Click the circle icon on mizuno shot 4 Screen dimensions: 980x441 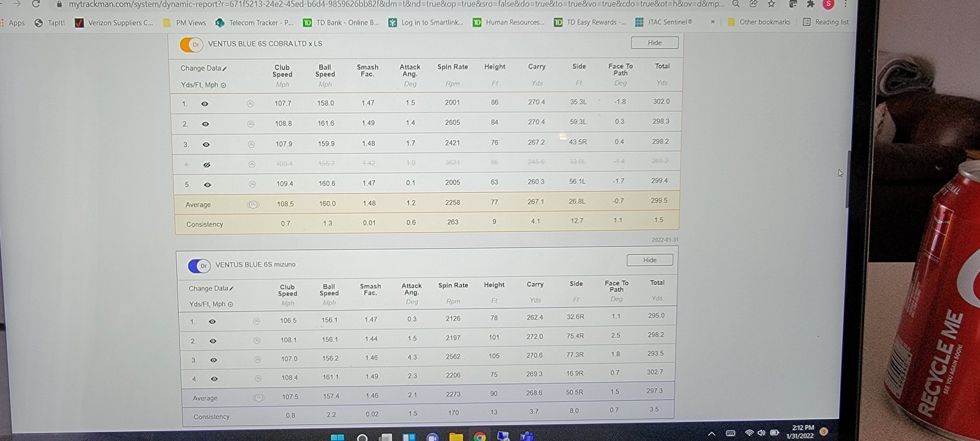(x=258, y=379)
